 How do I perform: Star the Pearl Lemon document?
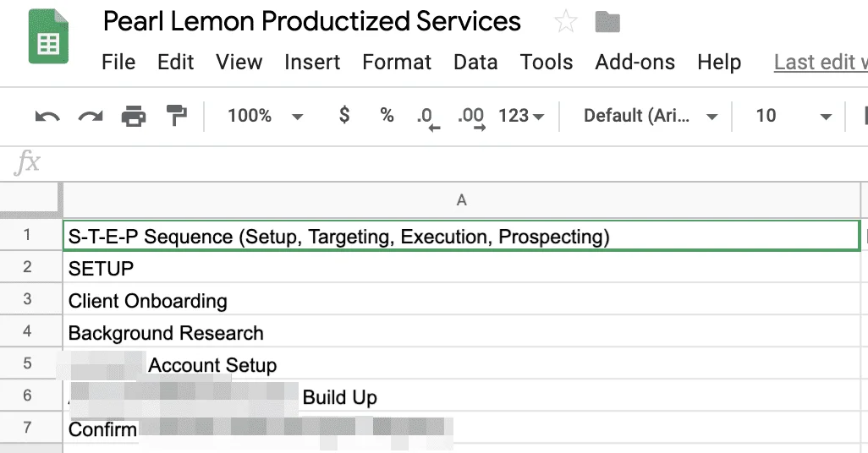click(x=566, y=22)
